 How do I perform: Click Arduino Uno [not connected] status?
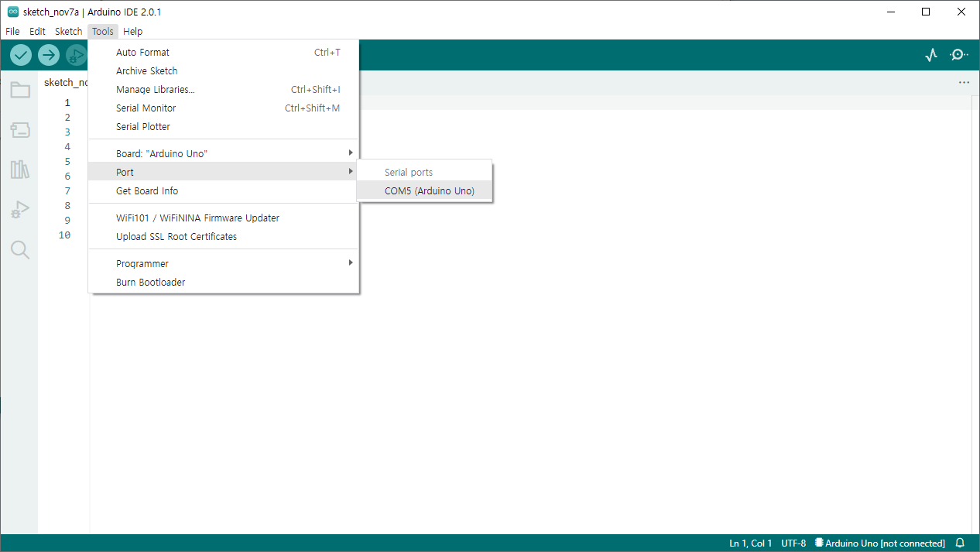pyautogui.click(x=880, y=543)
